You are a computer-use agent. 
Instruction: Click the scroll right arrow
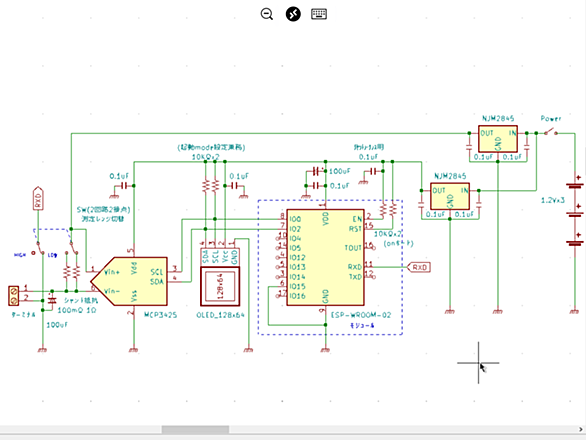pos(581,430)
